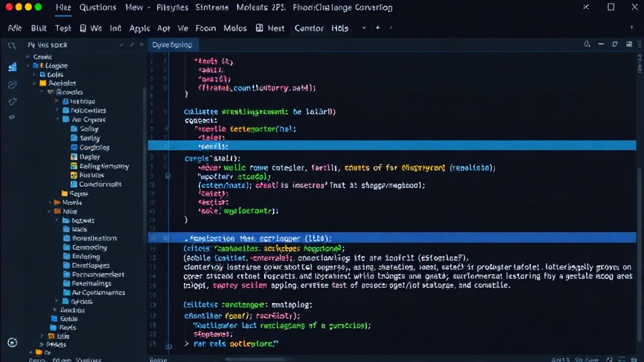The height and width of the screenshot is (362, 644).
Task: Click the tag-shaped icon in activity bar
Action: click(13, 101)
